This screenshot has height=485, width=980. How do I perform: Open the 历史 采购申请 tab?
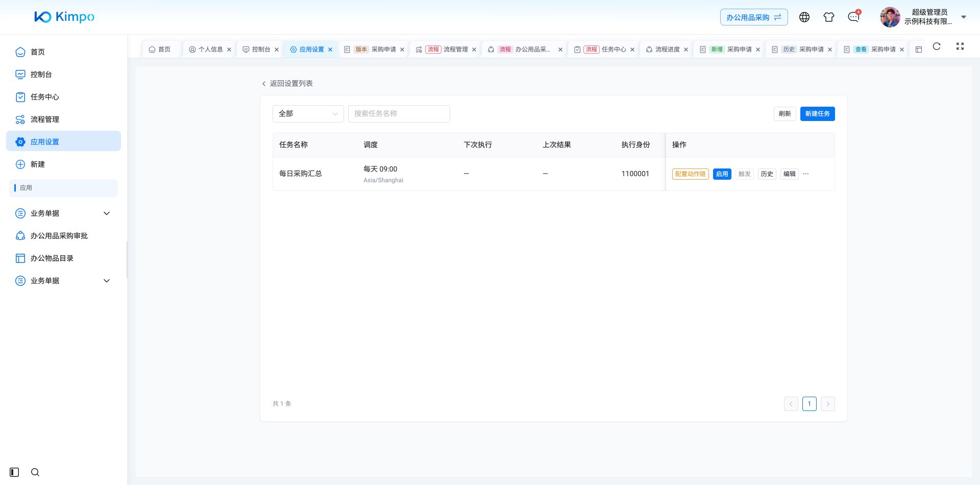tap(801, 50)
